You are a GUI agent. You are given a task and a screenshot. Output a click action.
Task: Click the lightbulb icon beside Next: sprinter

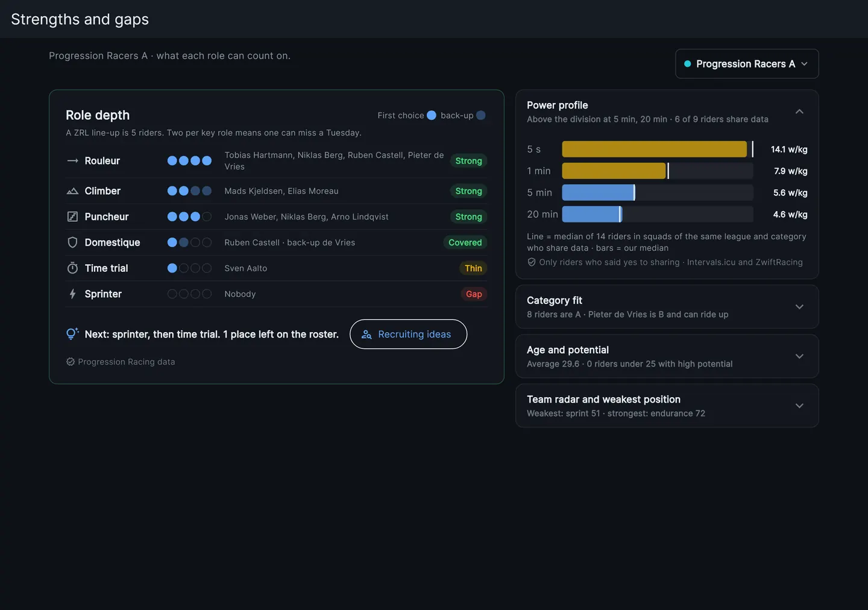[x=72, y=334]
